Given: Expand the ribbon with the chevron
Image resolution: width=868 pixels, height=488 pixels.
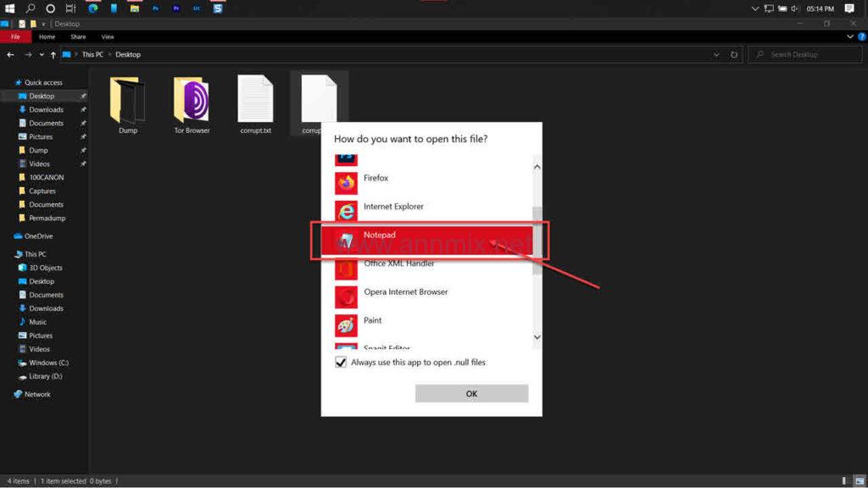Looking at the screenshot, I should click(850, 37).
